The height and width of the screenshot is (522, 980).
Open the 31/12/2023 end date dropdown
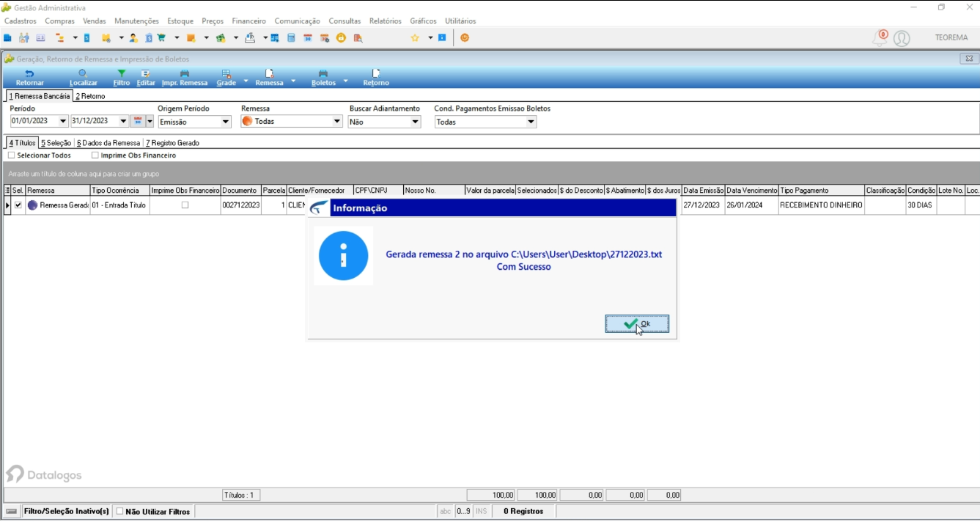(123, 121)
